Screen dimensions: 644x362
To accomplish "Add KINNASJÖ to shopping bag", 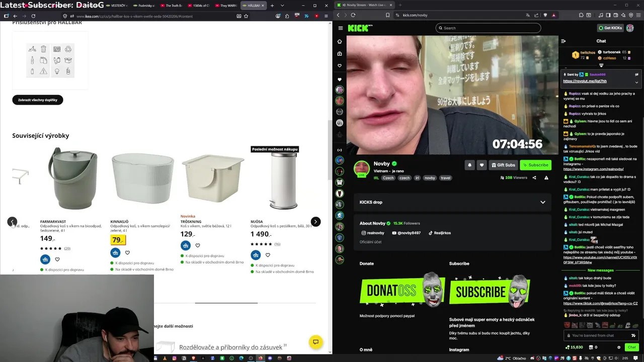I will tap(116, 253).
